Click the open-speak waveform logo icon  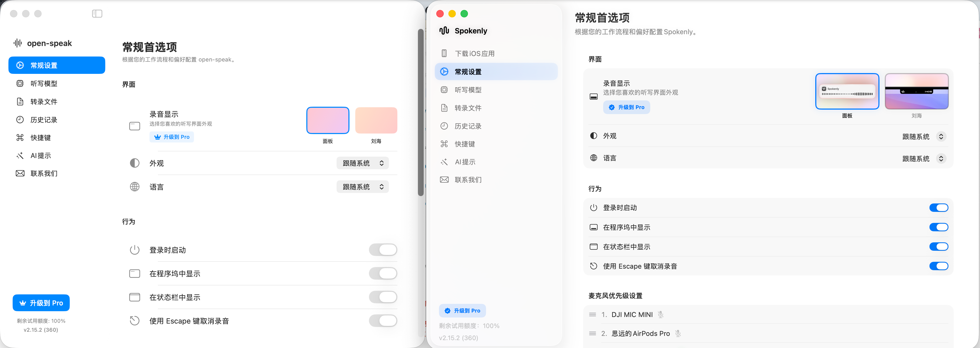pyautogui.click(x=17, y=43)
